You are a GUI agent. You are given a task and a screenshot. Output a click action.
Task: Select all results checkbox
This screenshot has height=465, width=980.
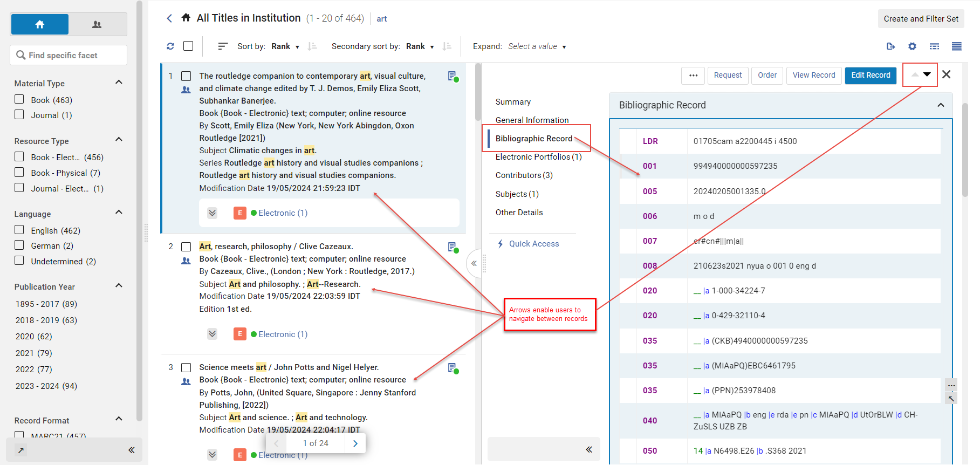click(x=188, y=46)
